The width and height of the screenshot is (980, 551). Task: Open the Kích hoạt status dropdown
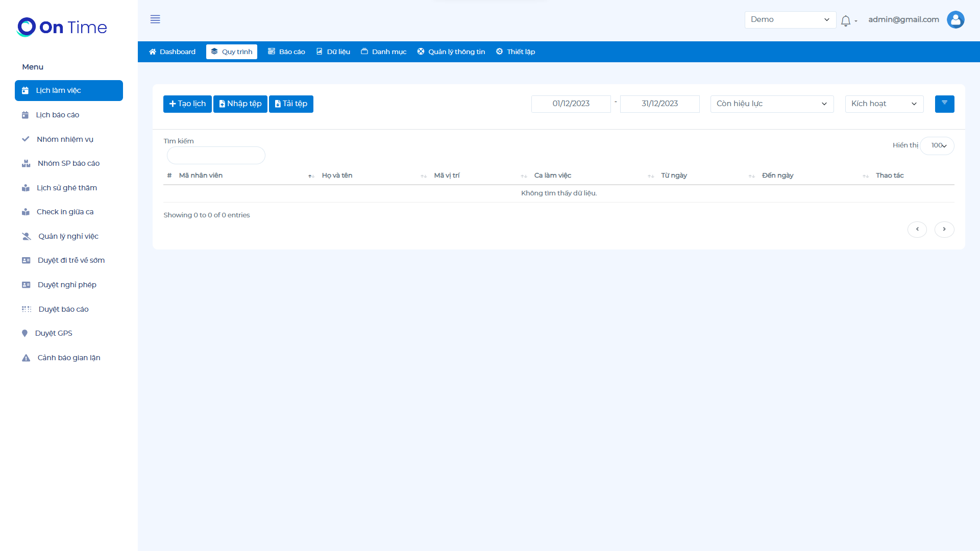tap(884, 104)
